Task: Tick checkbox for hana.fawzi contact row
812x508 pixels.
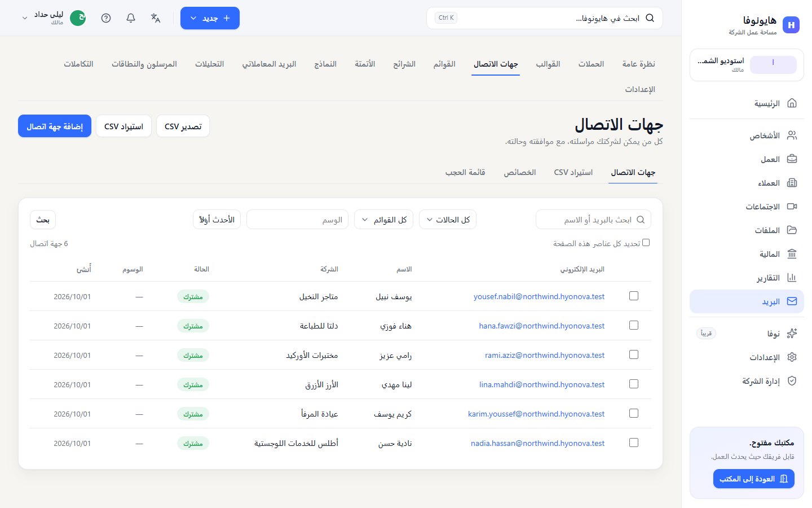Action: pyautogui.click(x=634, y=325)
